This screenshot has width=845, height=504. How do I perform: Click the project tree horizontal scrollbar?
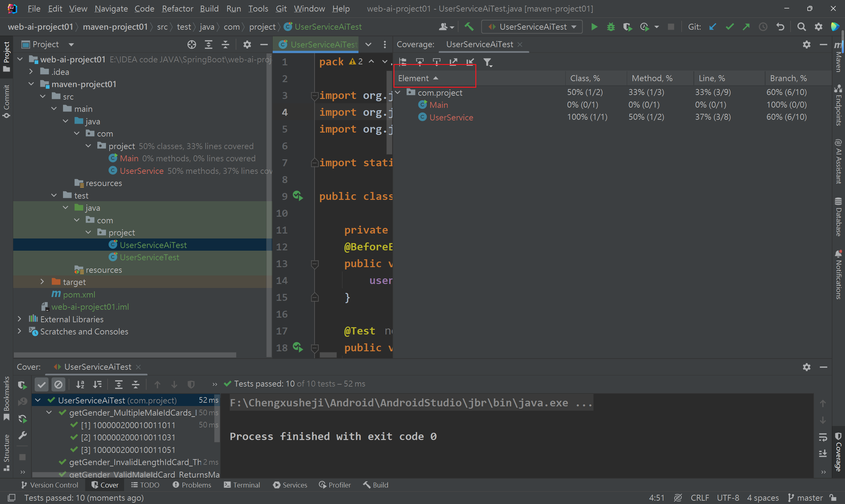click(125, 355)
